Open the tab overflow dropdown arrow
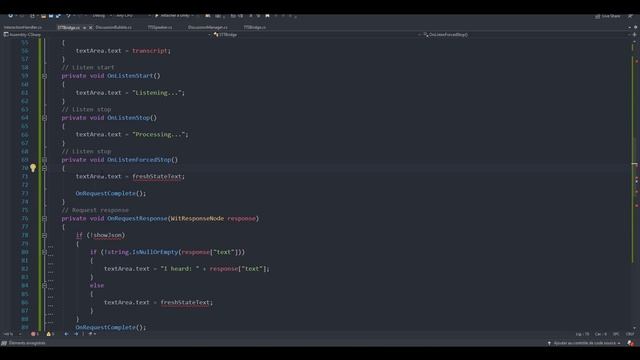This screenshot has width=640, height=360. [629, 27]
